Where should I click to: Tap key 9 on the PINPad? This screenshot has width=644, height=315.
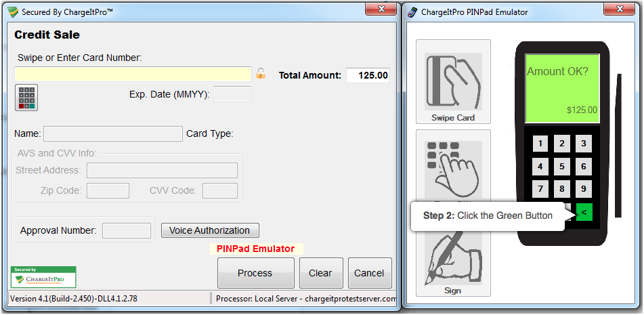click(584, 189)
